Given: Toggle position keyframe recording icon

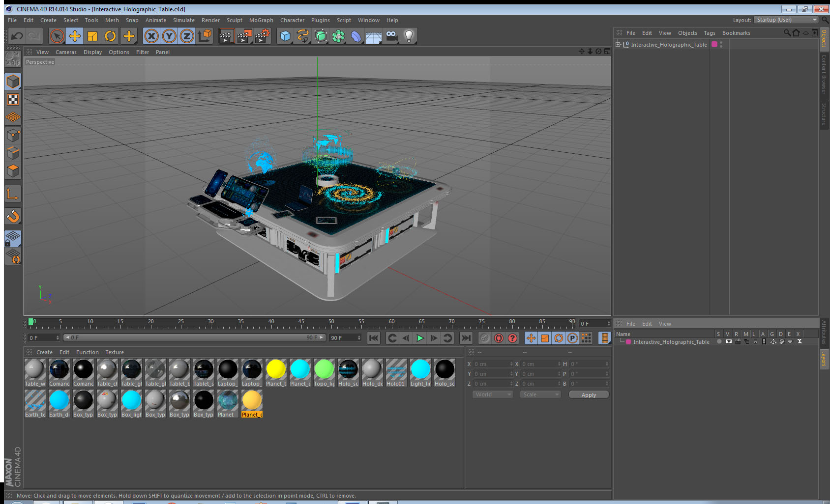Looking at the screenshot, I should [531, 338].
